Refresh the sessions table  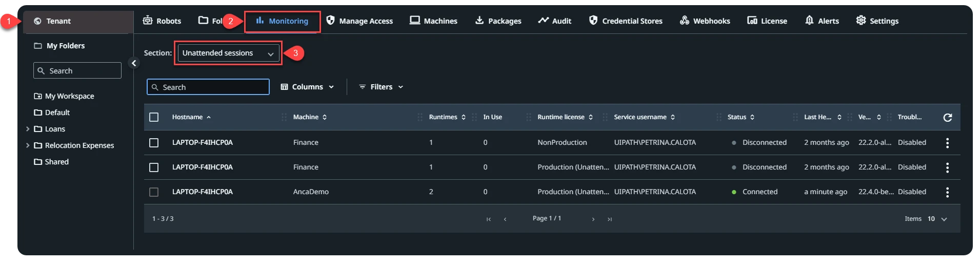point(948,117)
